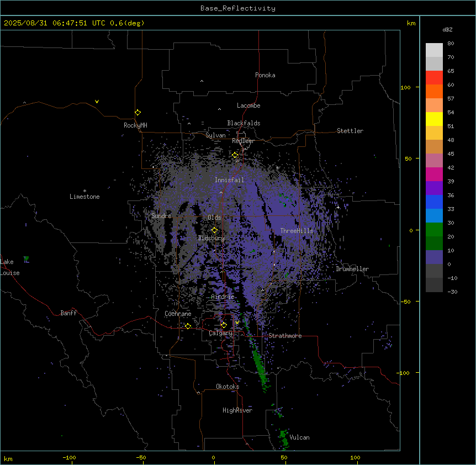The image size is (476, 465).
Task: Click the Base_Reflectivity title
Action: (238, 8)
